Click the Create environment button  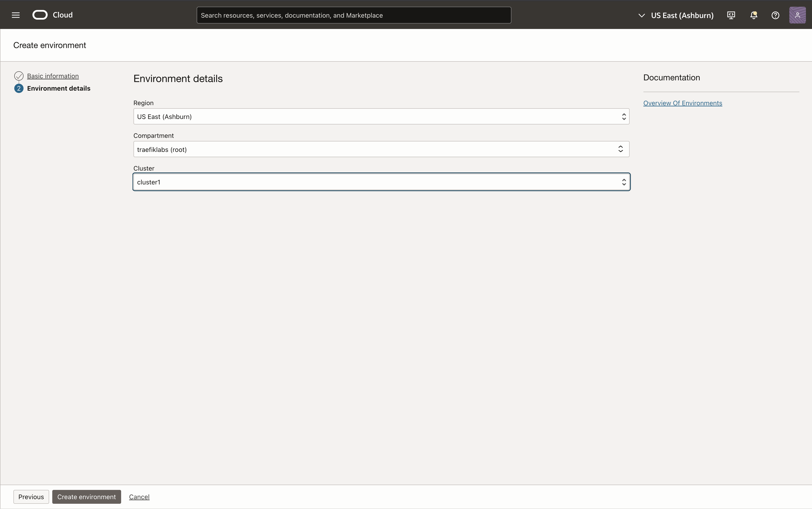tap(86, 497)
